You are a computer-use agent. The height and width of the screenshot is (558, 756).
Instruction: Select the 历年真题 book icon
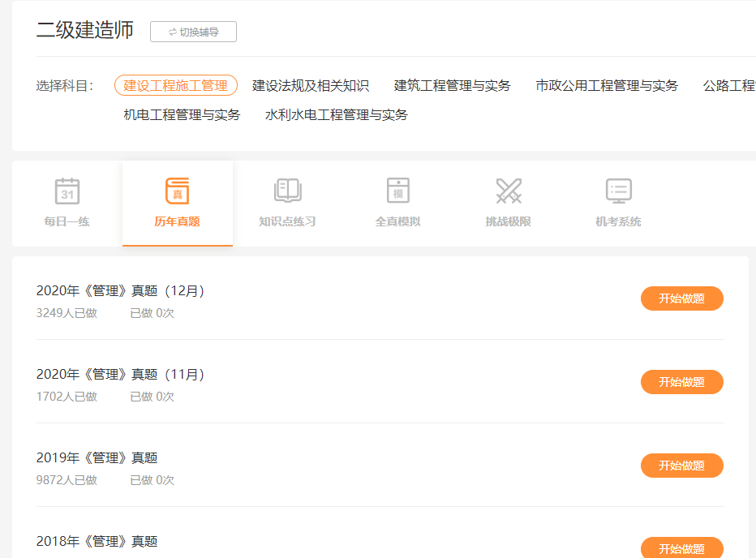pos(177,191)
